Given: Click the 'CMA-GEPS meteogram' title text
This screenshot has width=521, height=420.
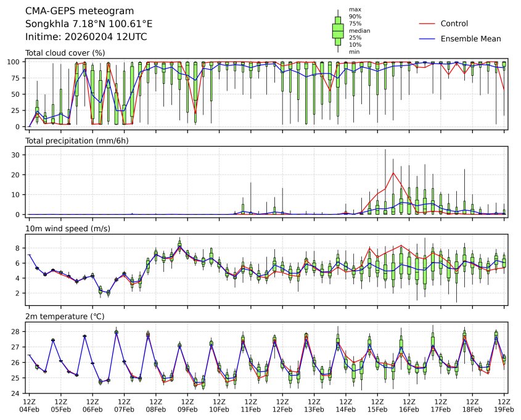Looking at the screenshot, I should coord(80,11).
